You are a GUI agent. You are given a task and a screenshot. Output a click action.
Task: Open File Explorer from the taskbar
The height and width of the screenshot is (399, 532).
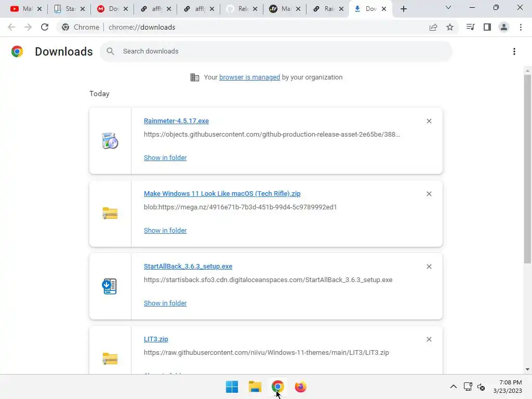[x=255, y=387]
